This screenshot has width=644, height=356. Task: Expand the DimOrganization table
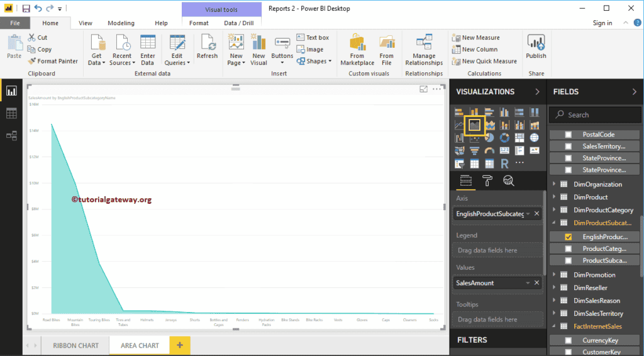pos(554,184)
